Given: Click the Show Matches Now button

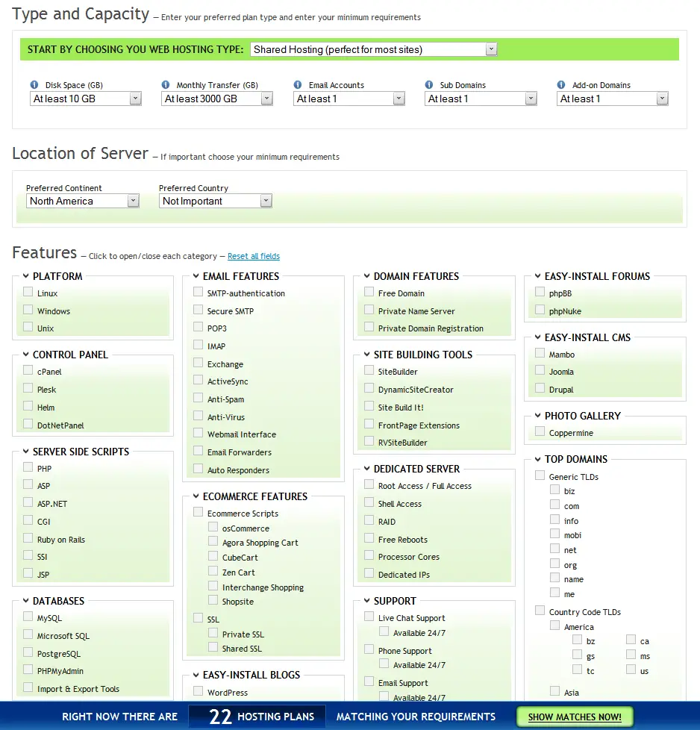Looking at the screenshot, I should [575, 717].
